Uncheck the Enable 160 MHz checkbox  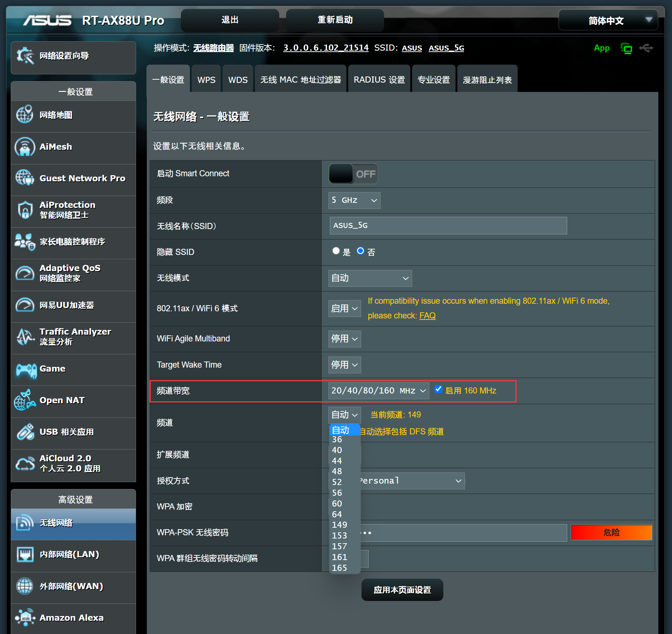click(x=438, y=389)
